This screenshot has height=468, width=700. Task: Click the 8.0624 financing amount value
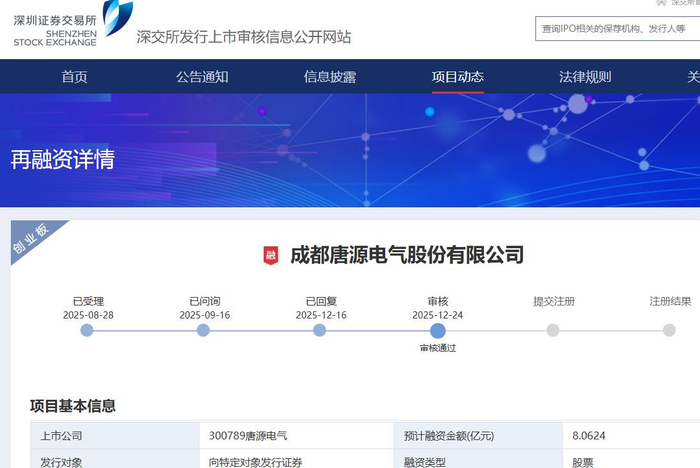(590, 436)
